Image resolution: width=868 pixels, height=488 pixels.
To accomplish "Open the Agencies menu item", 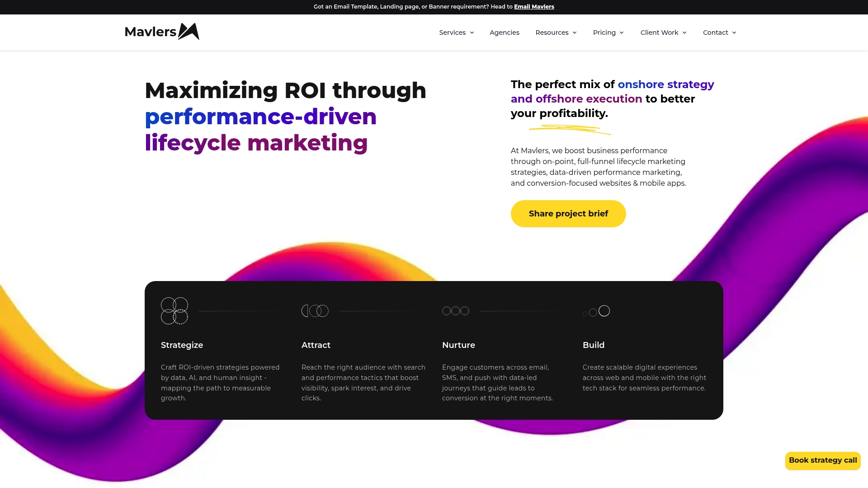I will (x=505, y=33).
